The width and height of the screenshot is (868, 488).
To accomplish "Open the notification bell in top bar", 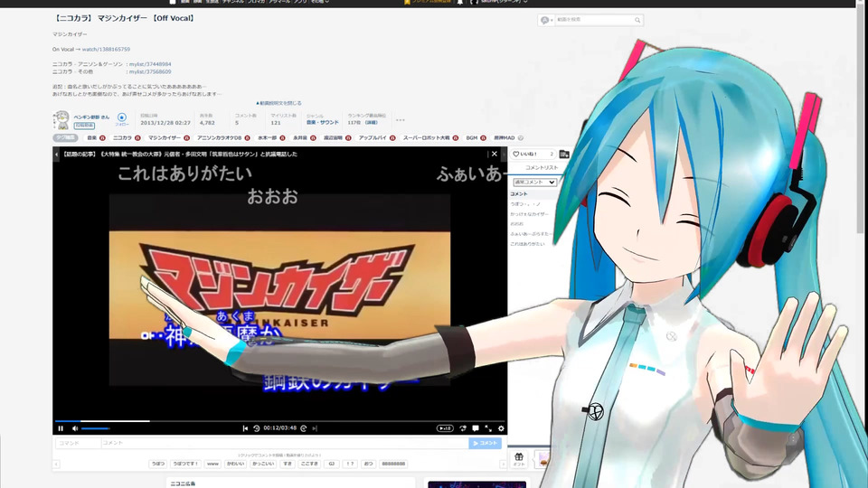I will [x=459, y=2].
